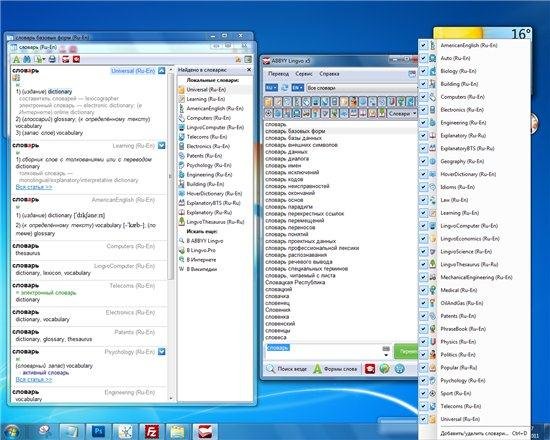This screenshot has height=440, width=550.
Task: Uncheck Idioms (Ru-En) checkbox
Action: click(x=423, y=187)
